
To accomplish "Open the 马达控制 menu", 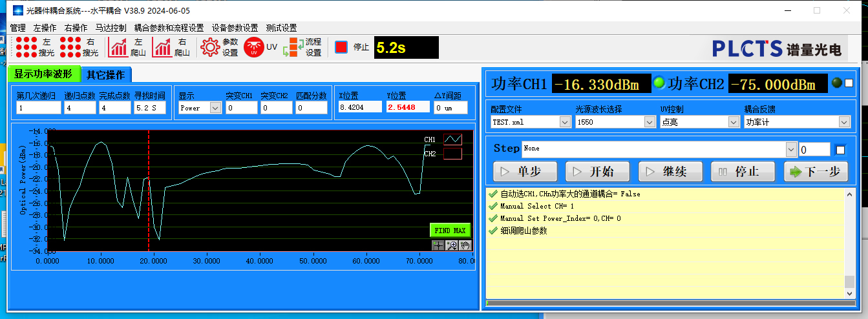I will pyautogui.click(x=111, y=28).
